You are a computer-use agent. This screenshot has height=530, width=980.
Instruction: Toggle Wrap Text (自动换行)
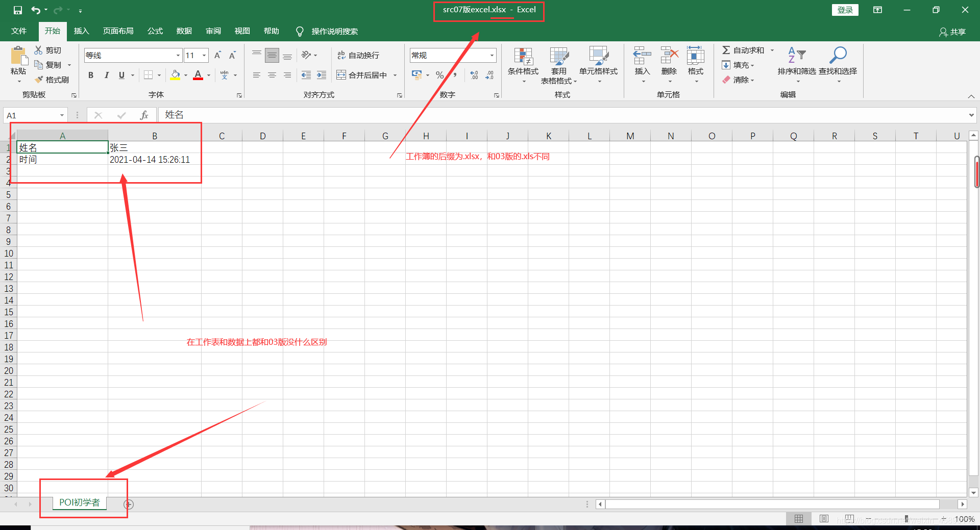click(x=358, y=55)
